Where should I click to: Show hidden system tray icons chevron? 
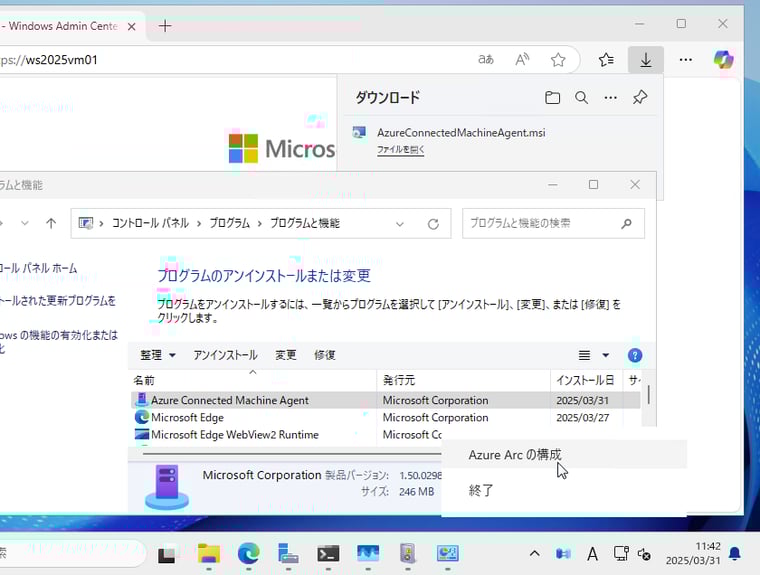coord(534,553)
